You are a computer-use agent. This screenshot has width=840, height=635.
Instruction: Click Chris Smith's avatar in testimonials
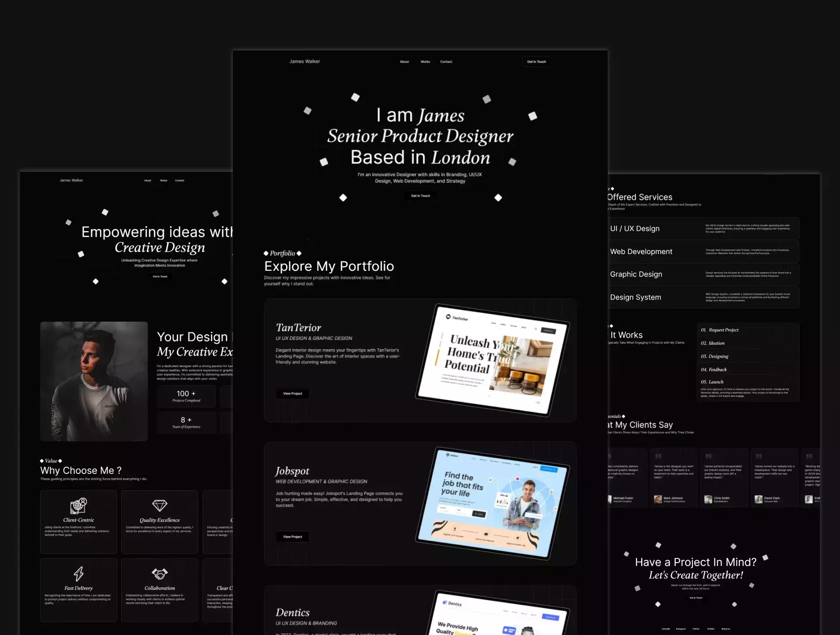[x=708, y=499]
